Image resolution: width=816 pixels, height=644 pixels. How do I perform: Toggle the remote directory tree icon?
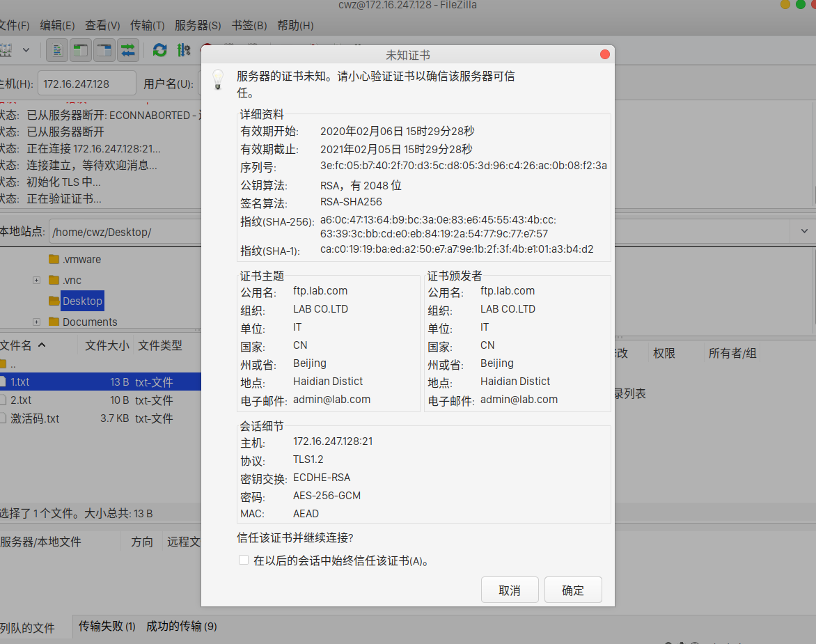[104, 50]
